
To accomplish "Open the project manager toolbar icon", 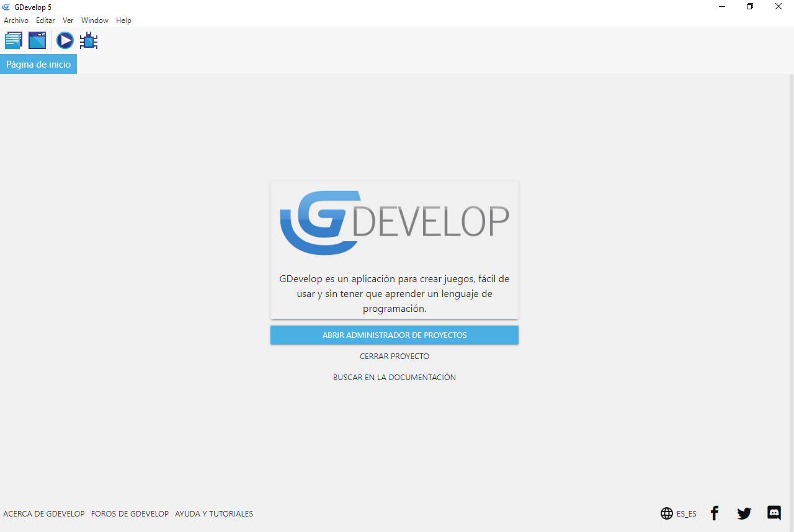I will tap(14, 41).
